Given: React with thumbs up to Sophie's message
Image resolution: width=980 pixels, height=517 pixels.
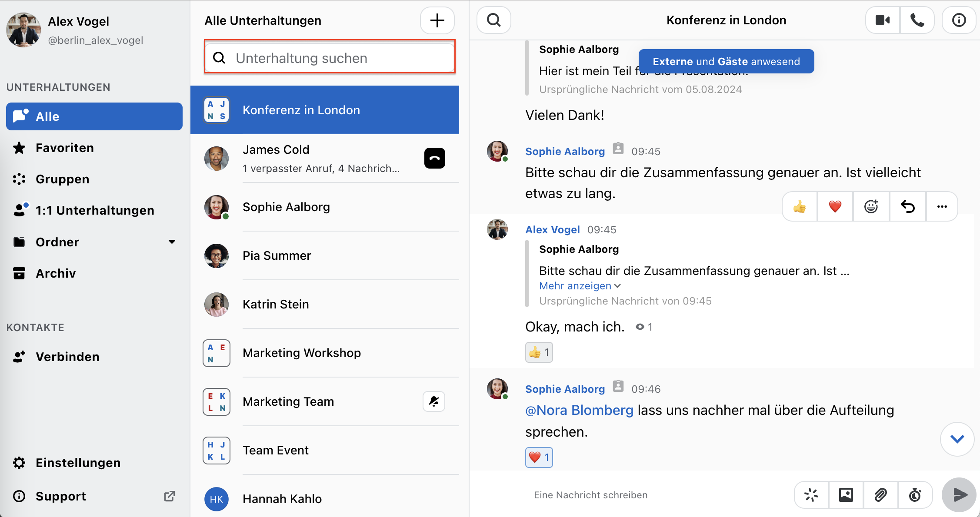Looking at the screenshot, I should (x=799, y=207).
